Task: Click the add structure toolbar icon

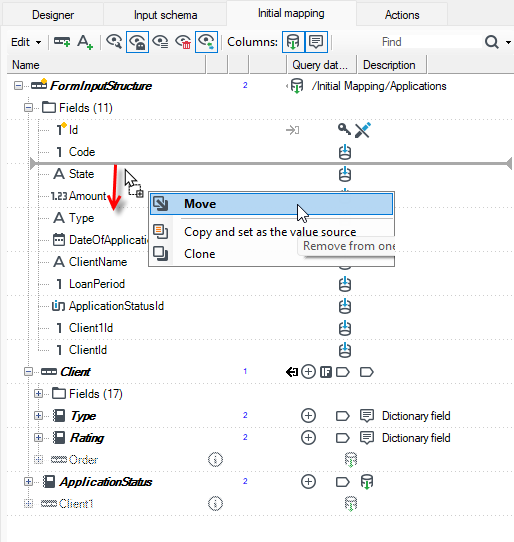Action: (x=62, y=42)
